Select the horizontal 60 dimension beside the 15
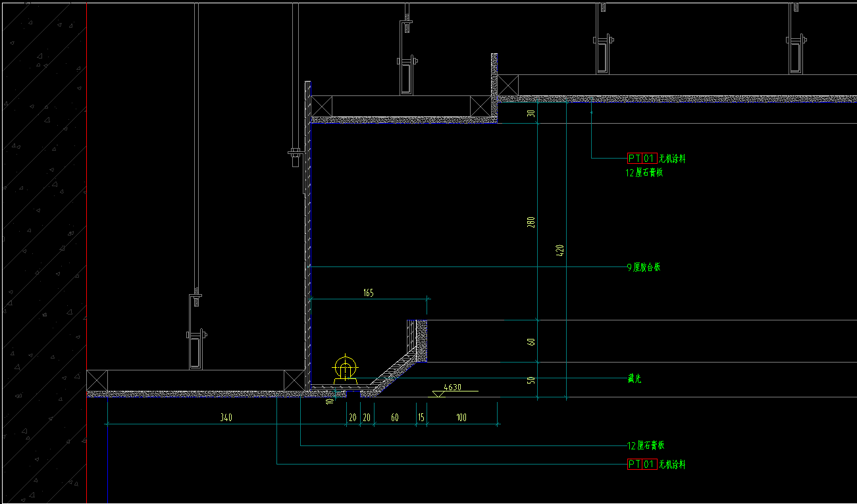 (x=395, y=417)
